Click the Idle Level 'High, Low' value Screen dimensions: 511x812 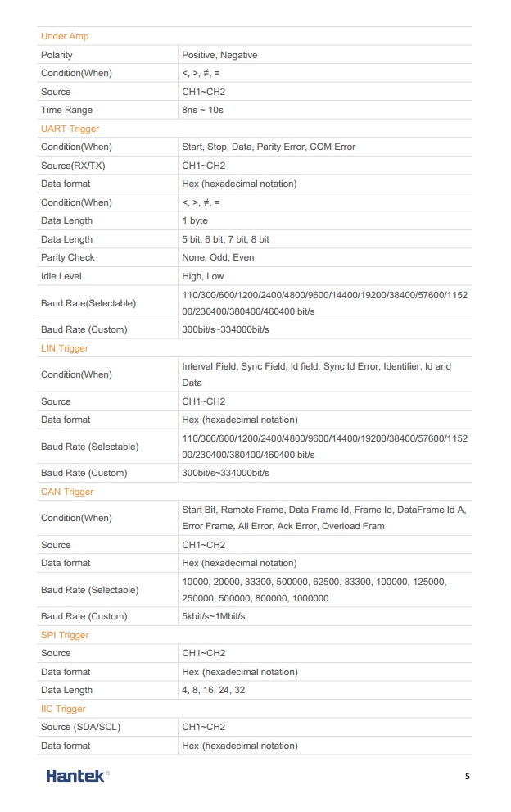pos(203,276)
